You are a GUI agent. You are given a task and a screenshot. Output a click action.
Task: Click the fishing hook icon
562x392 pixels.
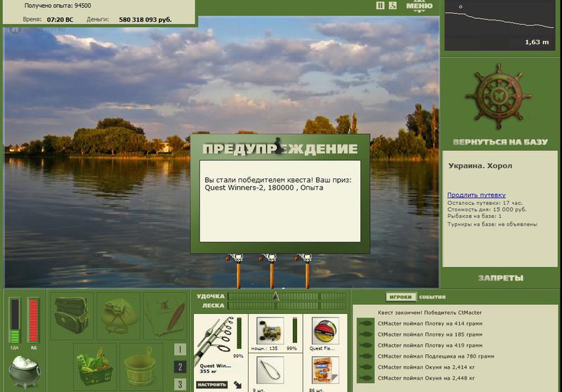pos(270,370)
